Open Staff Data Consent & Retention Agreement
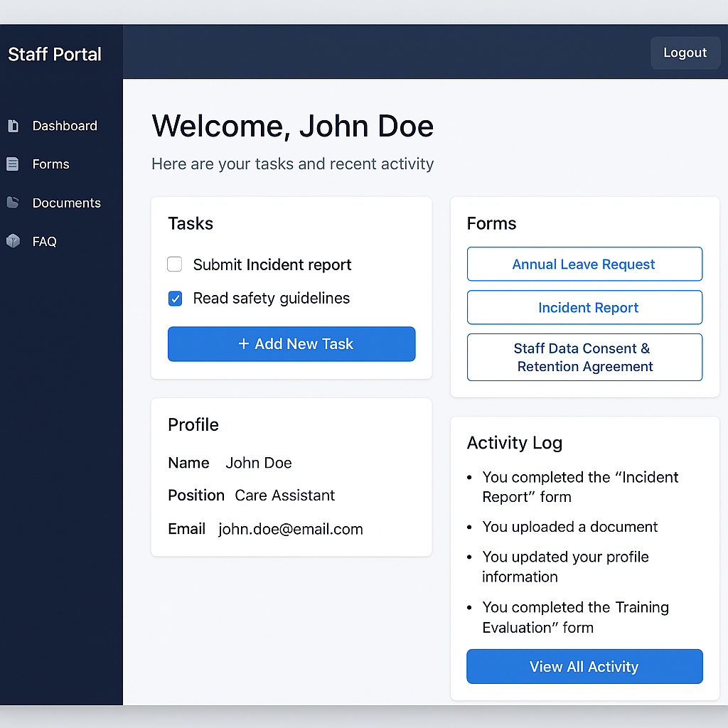This screenshot has width=728, height=728. 584,358
